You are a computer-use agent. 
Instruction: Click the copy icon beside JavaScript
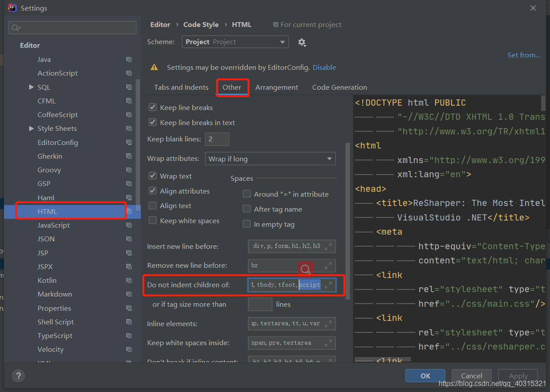click(129, 225)
